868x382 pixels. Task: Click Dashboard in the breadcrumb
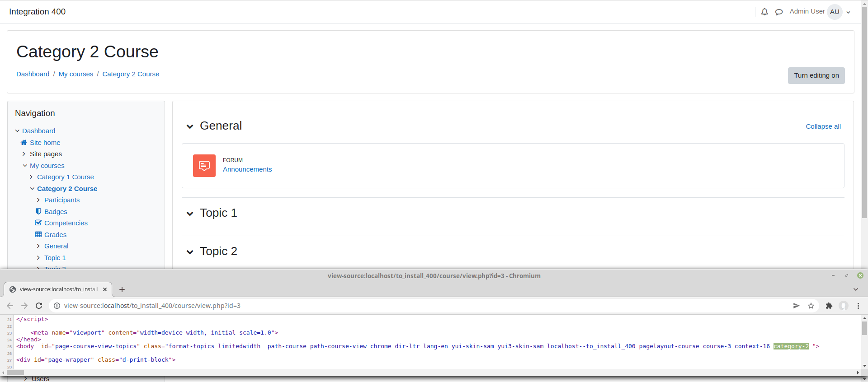click(x=33, y=74)
